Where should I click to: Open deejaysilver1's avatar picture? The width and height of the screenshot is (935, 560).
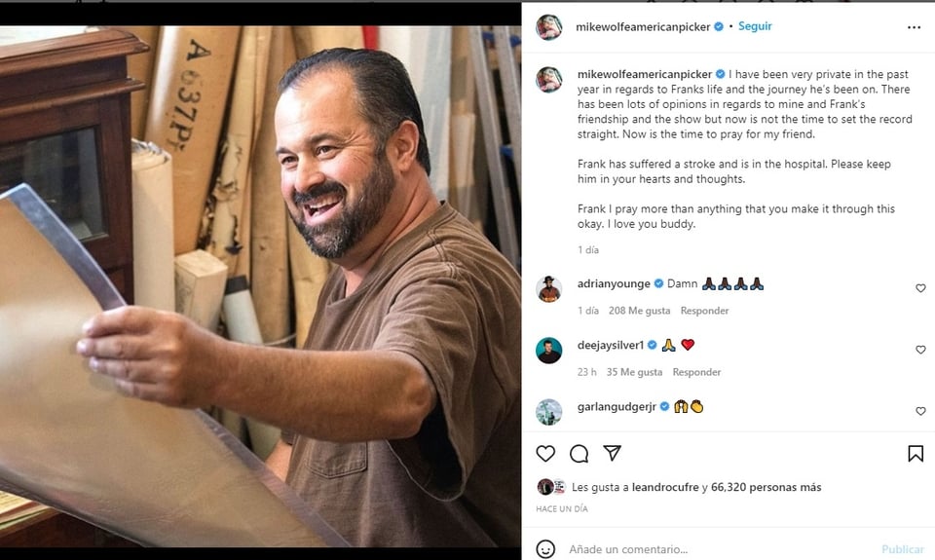(x=548, y=351)
